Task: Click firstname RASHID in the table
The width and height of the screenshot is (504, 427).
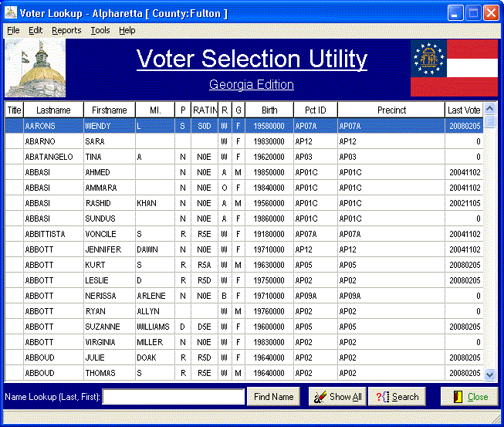Action: [110, 203]
